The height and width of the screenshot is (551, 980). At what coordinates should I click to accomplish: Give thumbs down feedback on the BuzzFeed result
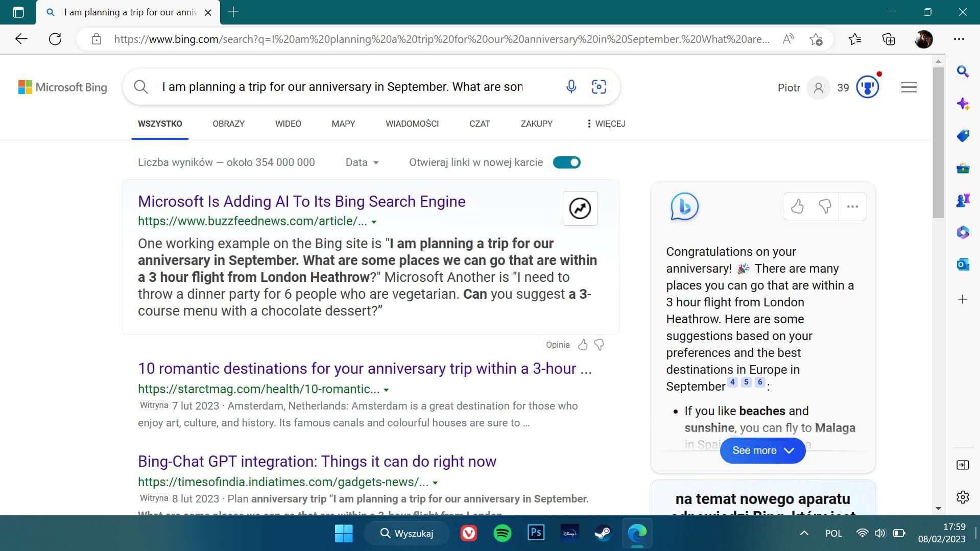599,345
